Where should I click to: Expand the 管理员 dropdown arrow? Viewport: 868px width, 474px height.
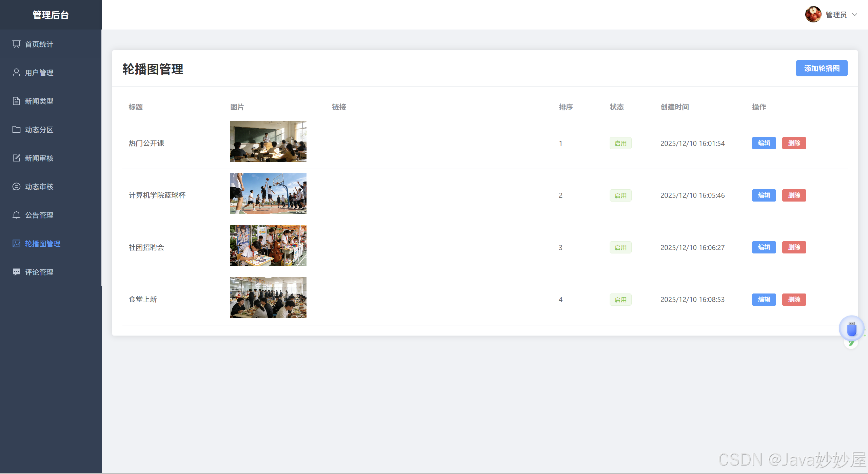[855, 15]
